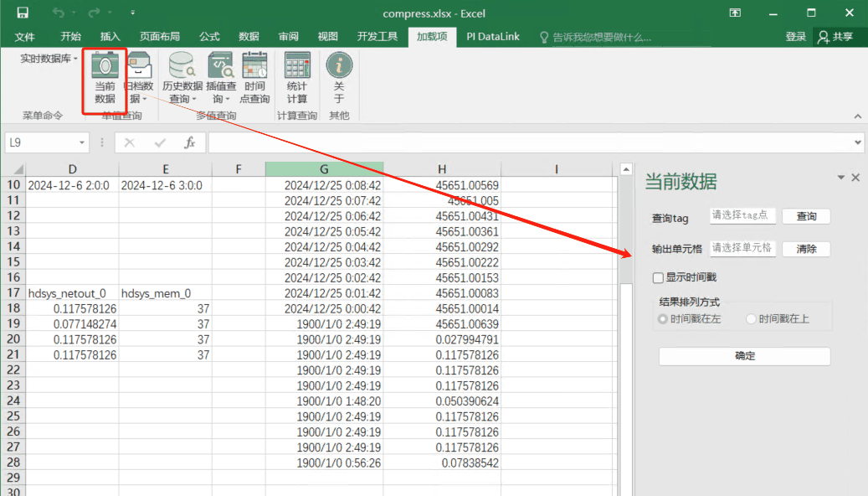Viewport: 868px width, 496px height.
Task: Expand the 实时数据库 dropdown menu
Action: click(x=49, y=59)
